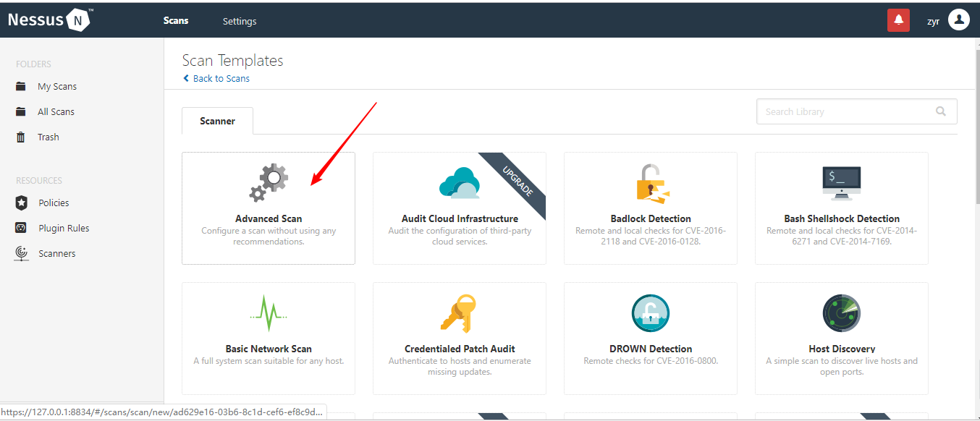Click the Basic Network Scan title
The height and width of the screenshot is (421, 980).
pyautogui.click(x=269, y=349)
